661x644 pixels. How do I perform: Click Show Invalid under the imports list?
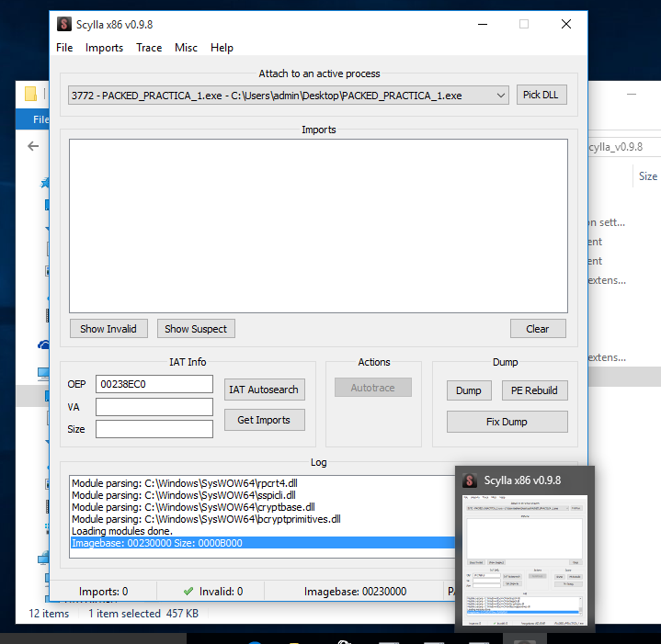point(108,329)
